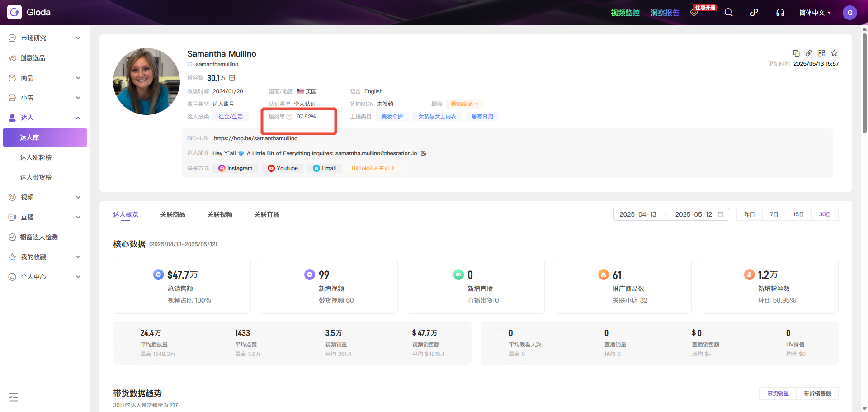
Task: Open the 视频监控 menu item
Action: [625, 12]
